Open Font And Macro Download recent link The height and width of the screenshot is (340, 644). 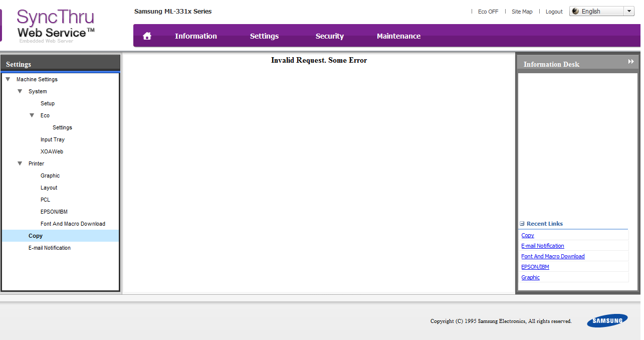click(553, 256)
